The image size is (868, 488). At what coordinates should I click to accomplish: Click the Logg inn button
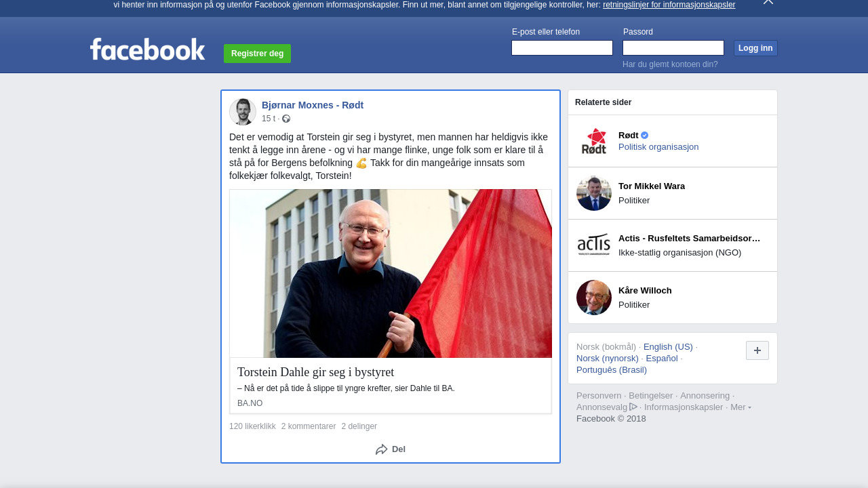pos(755,48)
